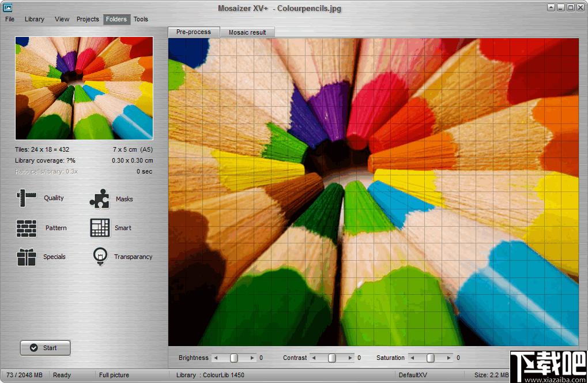Open the Pattern brick wall icon
The width and height of the screenshot is (588, 383).
27,228
